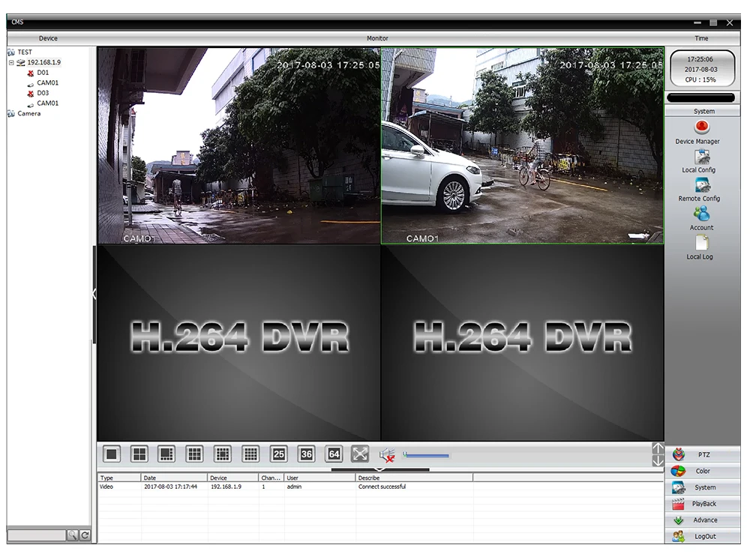Toggle the muted audio speaker icon
Image resolution: width=750 pixels, height=560 pixels.
click(x=387, y=455)
